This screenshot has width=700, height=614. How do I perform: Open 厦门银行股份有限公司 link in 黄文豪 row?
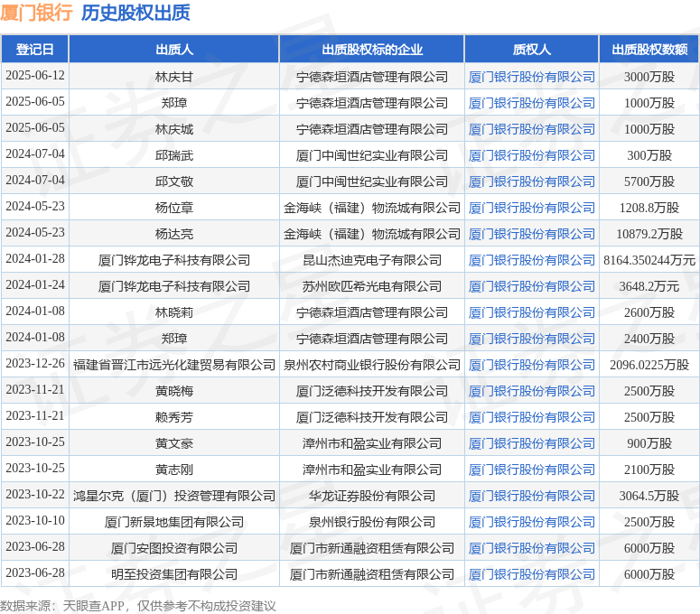click(x=531, y=443)
